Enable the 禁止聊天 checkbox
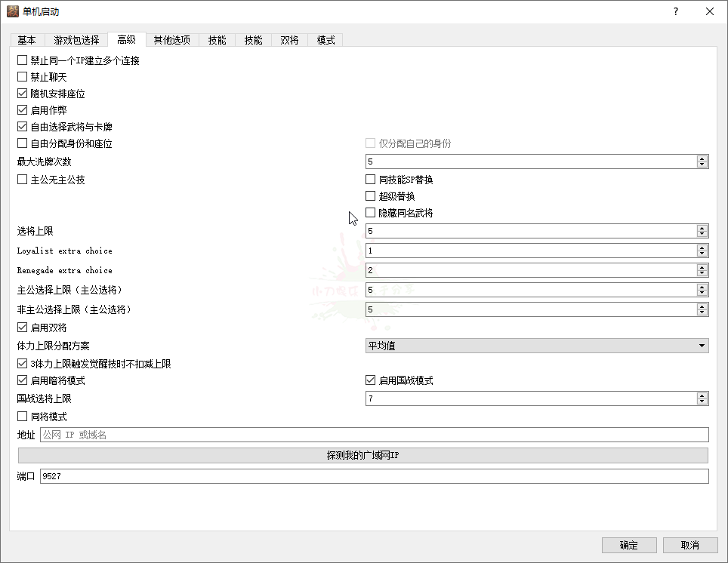Screen dimensions: 728x563 coord(23,77)
